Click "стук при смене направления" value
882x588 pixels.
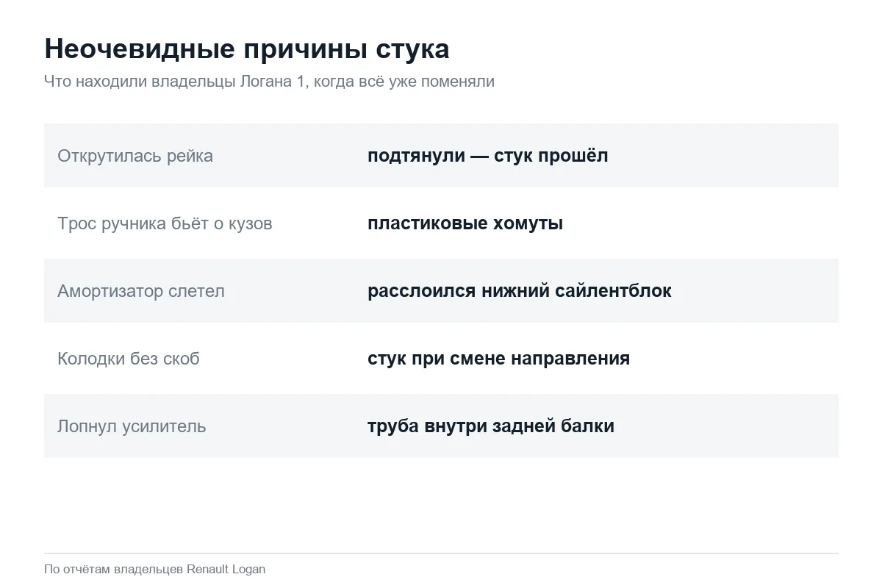click(499, 359)
